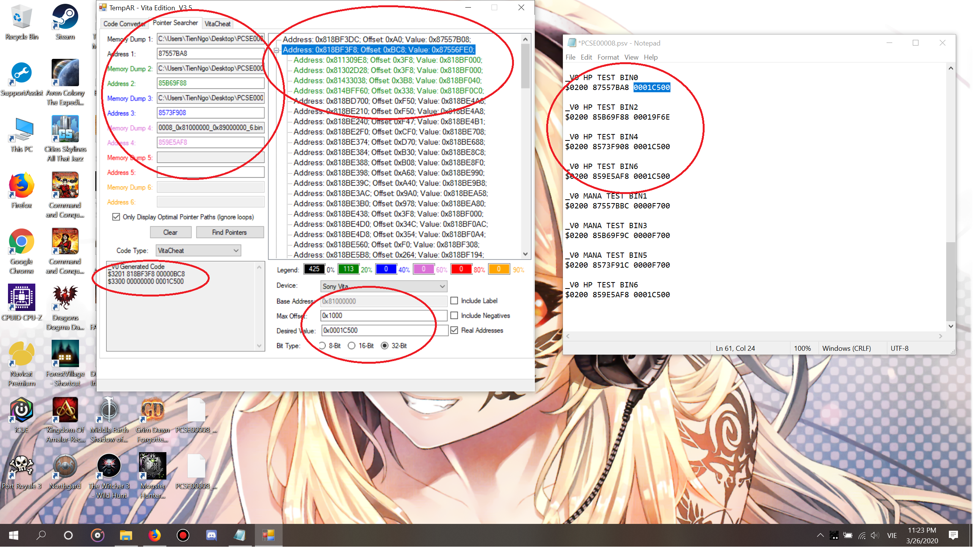Open the Device Sony Vita dropdown
Viewport: 980px width, 552px height.
pyautogui.click(x=384, y=286)
